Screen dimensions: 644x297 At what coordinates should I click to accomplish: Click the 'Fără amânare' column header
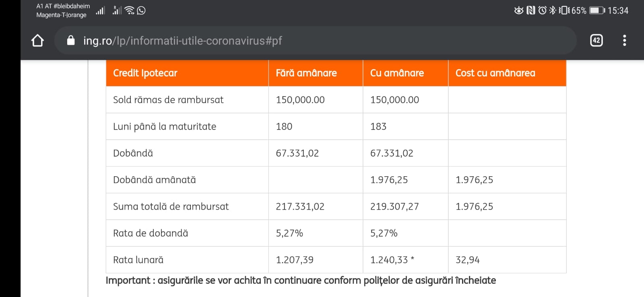pos(306,73)
